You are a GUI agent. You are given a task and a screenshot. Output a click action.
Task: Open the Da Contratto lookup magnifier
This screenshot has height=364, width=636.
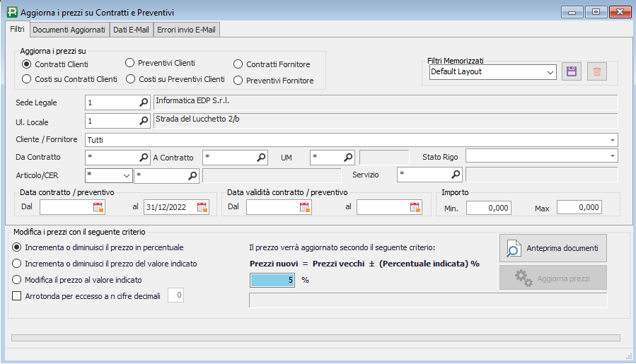(x=144, y=157)
